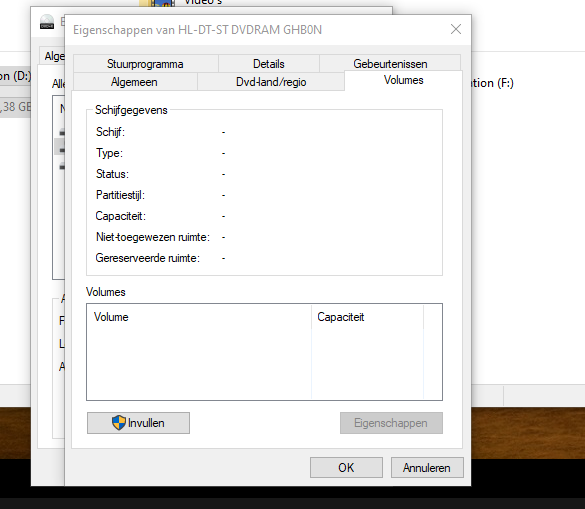This screenshot has width=585, height=509.
Task: Click the Partitiestijl: label
Action: [x=120, y=195]
